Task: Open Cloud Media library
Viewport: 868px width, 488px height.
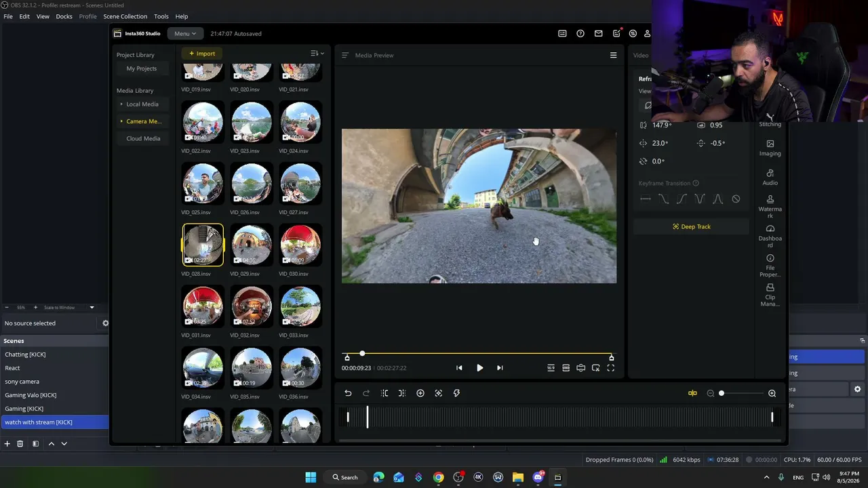Action: [143, 138]
